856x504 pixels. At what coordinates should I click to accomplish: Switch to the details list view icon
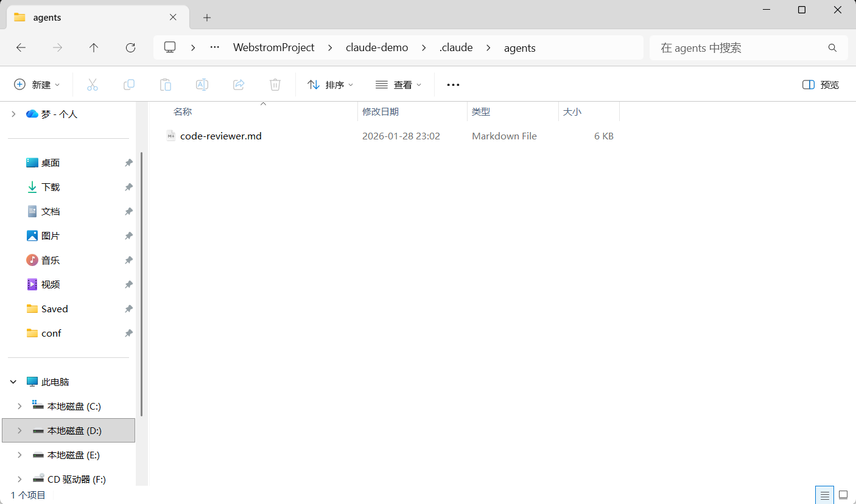[825, 495]
